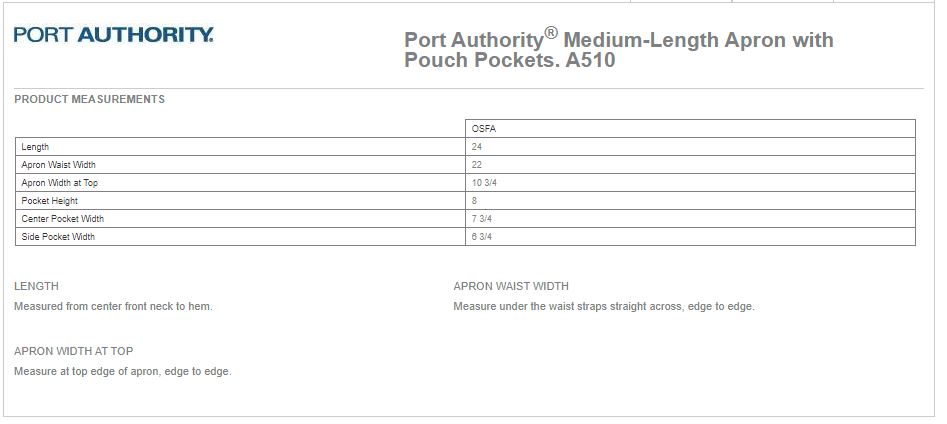Screen dimensions: 947x424
Task: Click the waist width value 22 cell
Action: (x=477, y=165)
